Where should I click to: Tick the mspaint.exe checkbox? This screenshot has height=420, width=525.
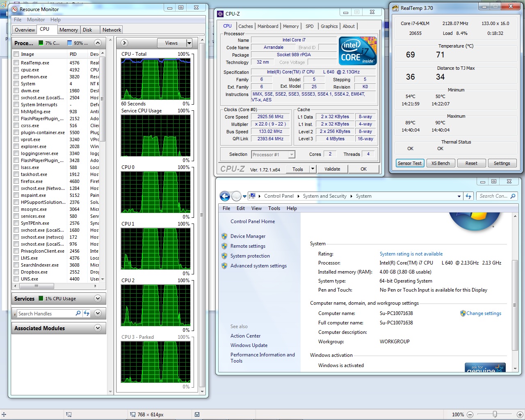16,195
